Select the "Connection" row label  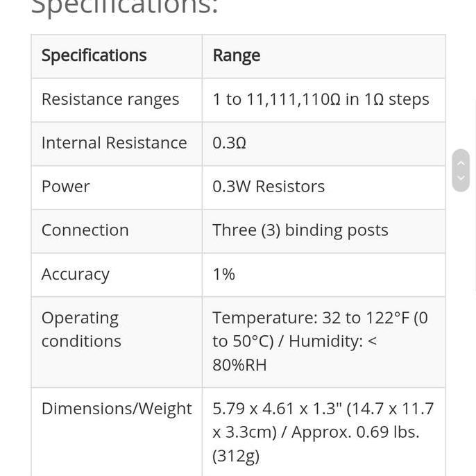point(85,230)
